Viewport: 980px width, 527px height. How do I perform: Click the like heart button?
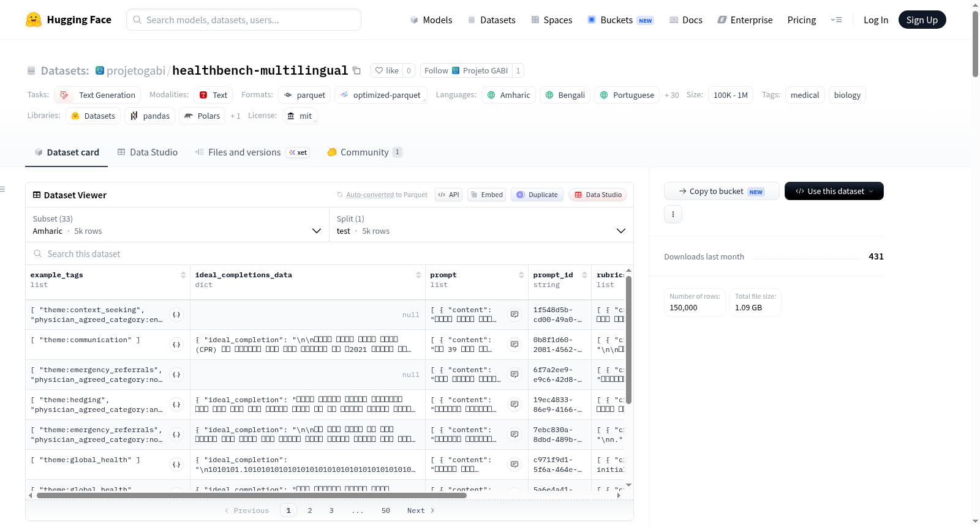pos(386,70)
